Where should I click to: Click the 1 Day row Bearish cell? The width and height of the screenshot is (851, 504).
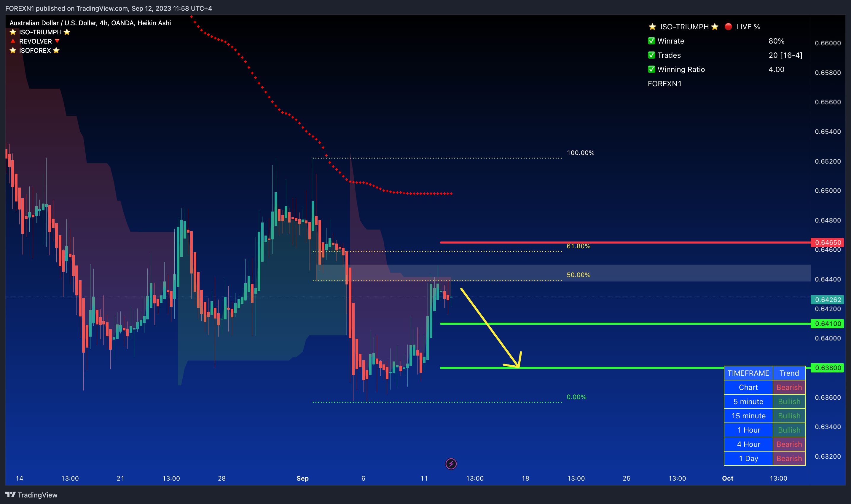pos(789,458)
